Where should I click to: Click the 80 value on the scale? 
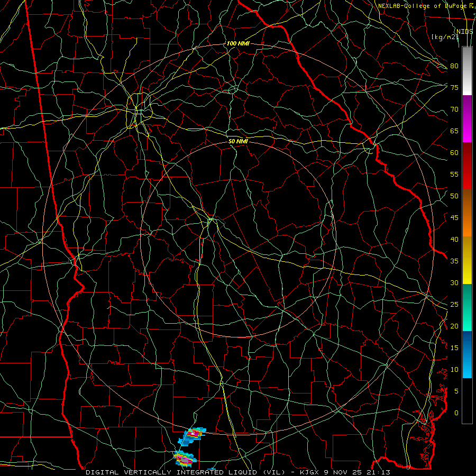454,66
